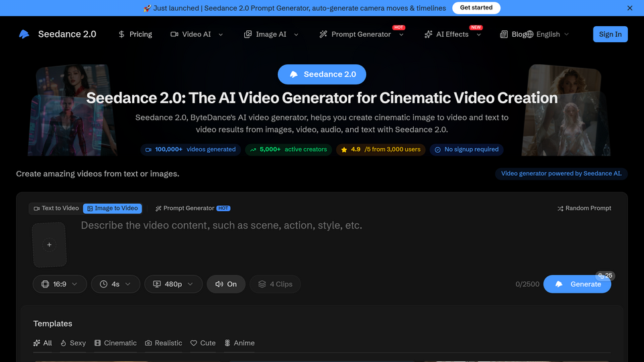
Task: Click the 5,000+ active creators badge
Action: (288, 149)
